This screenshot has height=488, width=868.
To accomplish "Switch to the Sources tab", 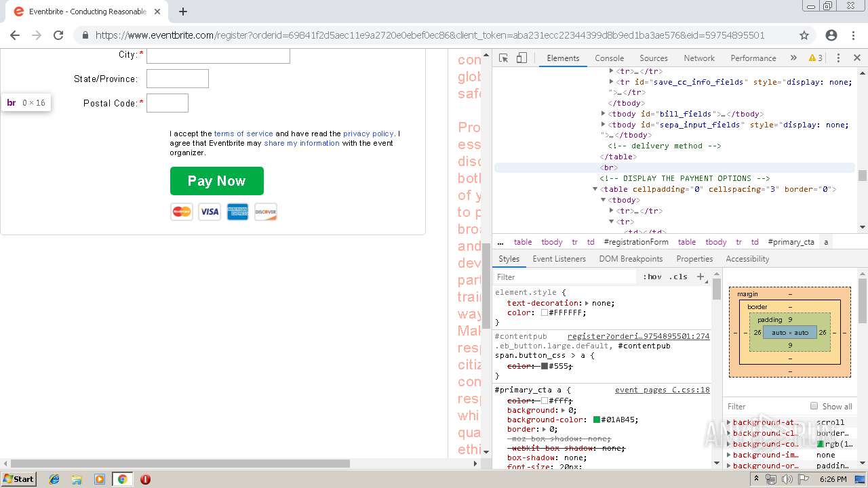I will [654, 58].
